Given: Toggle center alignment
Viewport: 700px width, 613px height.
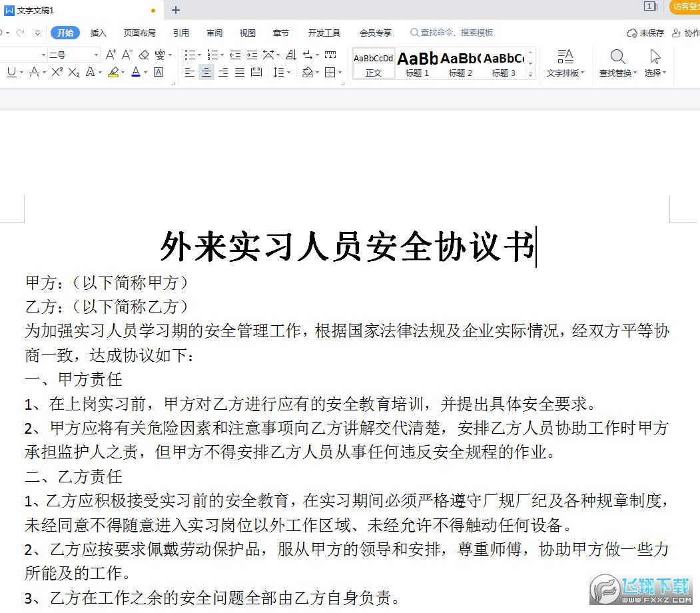Looking at the screenshot, I should [x=206, y=72].
